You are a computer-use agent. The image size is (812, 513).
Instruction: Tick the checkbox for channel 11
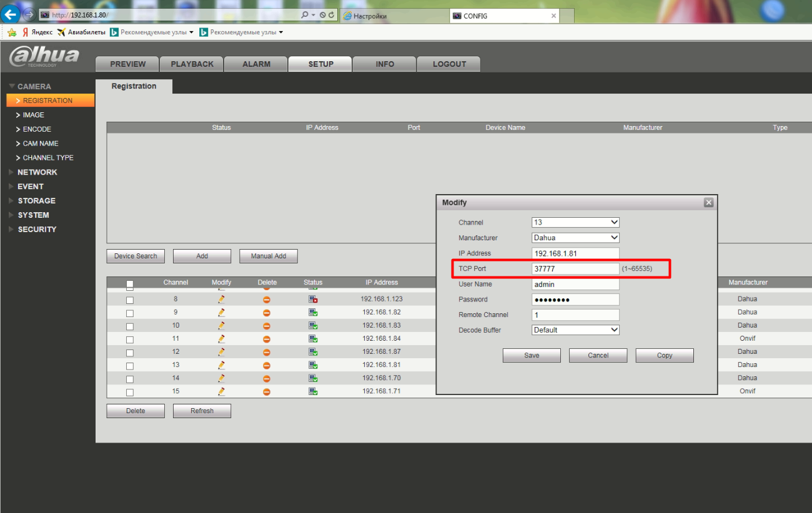pos(130,340)
